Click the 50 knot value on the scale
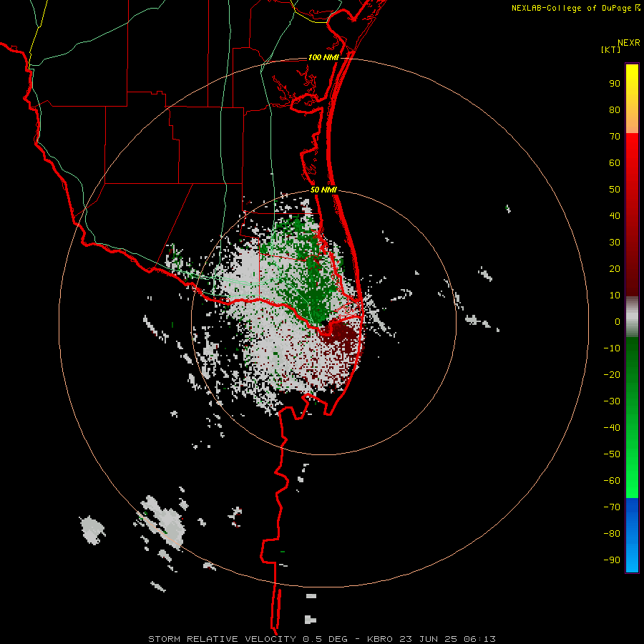This screenshot has height=644, width=644. 615,190
